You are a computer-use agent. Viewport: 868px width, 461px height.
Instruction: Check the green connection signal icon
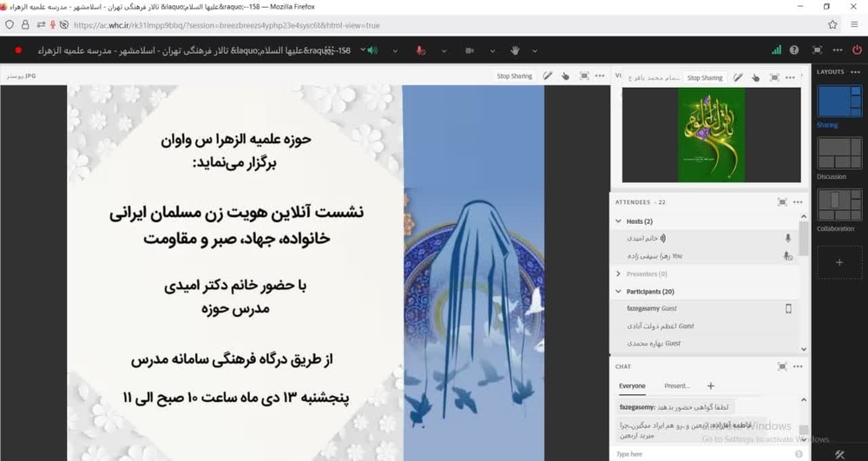tap(777, 49)
